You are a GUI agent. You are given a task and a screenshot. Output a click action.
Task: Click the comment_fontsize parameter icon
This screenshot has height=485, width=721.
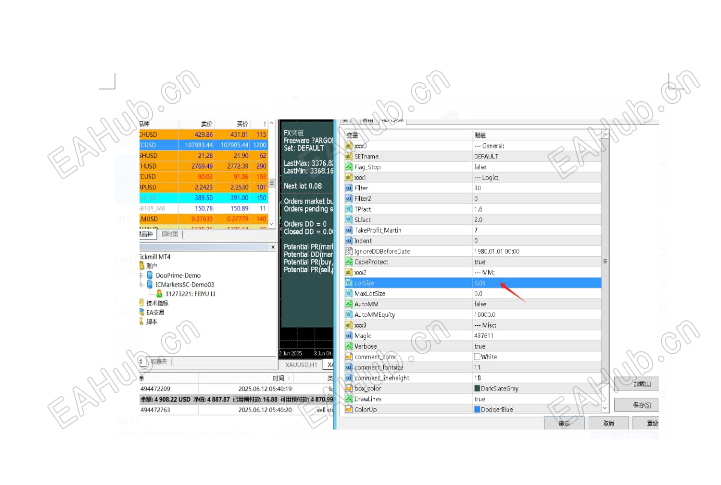pos(349,367)
